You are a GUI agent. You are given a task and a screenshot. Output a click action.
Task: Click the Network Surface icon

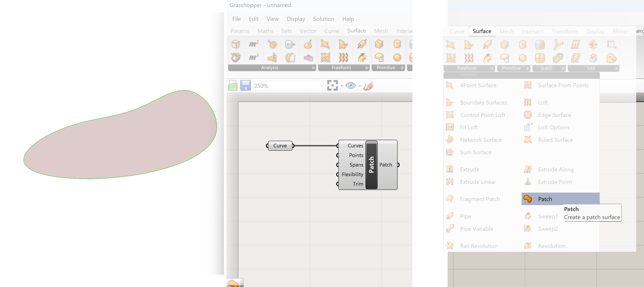point(450,139)
